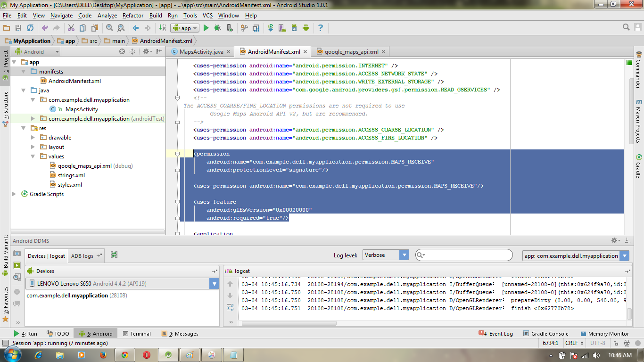
Task: Click the Synchronize toolbar icon
Action: coord(30,28)
